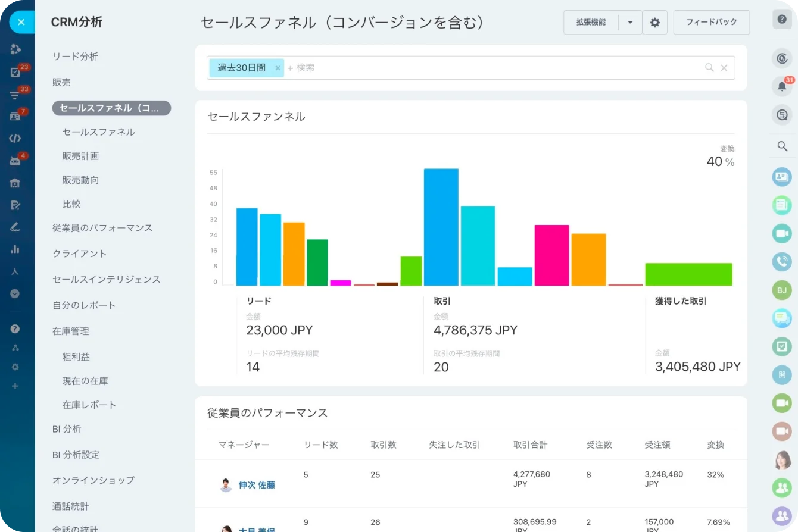Open the bar chart analytics icon in left rail
Screen dimensions: 798x532
[15, 249]
